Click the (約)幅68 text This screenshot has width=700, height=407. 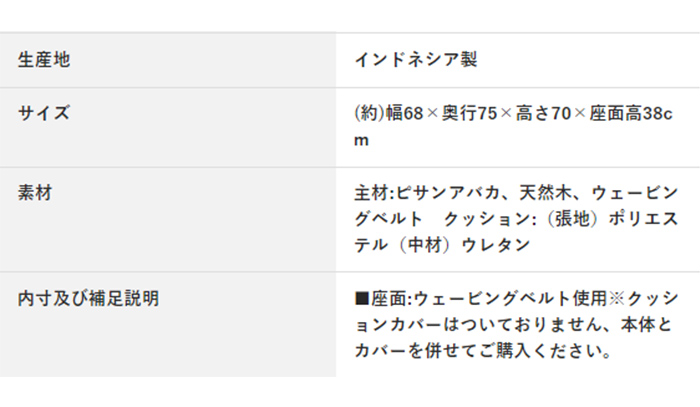coord(388,113)
